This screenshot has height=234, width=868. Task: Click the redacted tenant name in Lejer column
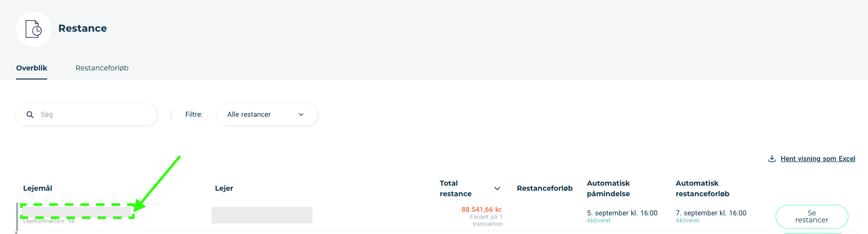click(262, 215)
